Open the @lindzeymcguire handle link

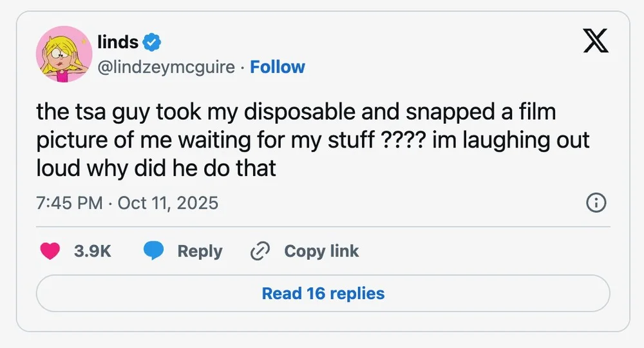click(x=166, y=67)
